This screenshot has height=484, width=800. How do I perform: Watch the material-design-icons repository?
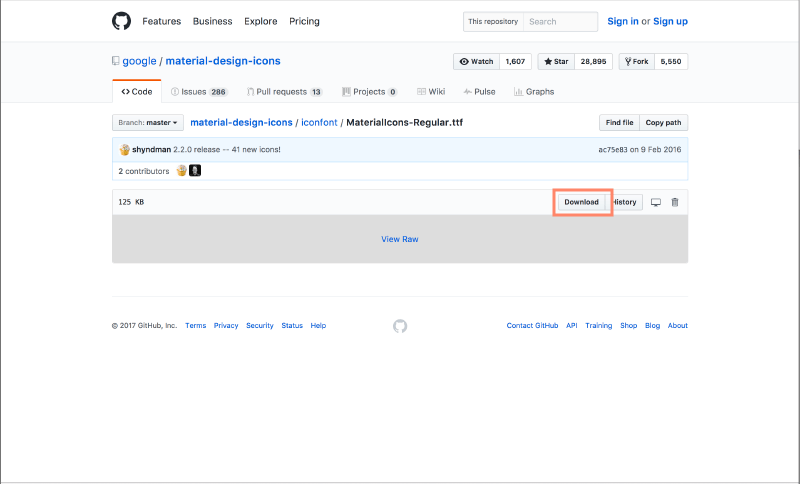[x=476, y=61]
